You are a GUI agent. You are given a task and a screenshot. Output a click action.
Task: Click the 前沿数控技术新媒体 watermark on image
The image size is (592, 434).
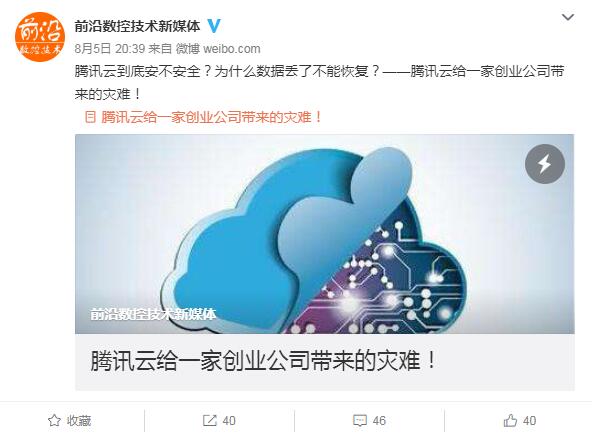point(153,314)
